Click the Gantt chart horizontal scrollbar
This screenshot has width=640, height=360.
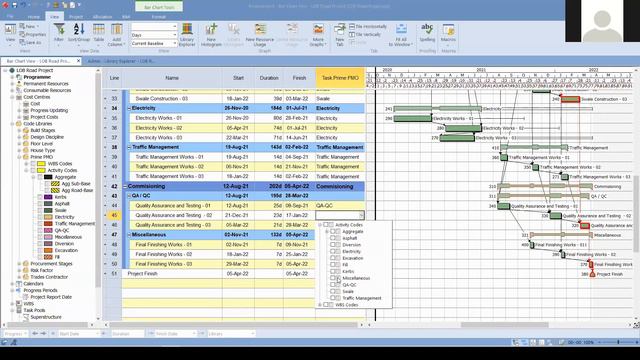click(x=504, y=325)
